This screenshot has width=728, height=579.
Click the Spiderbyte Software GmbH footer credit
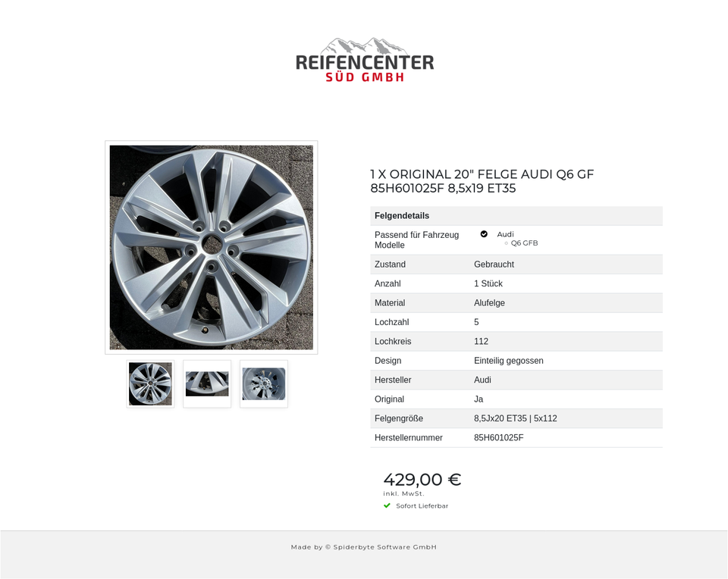point(363,547)
